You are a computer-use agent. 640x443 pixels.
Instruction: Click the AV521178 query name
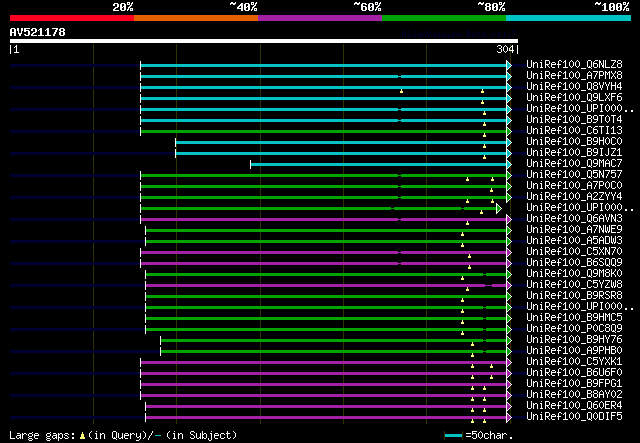pos(38,32)
